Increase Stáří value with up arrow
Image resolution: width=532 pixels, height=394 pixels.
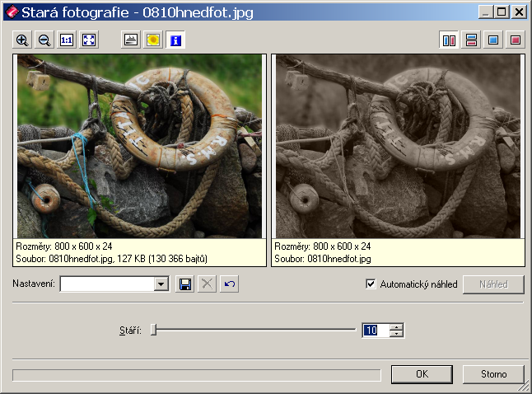point(397,326)
